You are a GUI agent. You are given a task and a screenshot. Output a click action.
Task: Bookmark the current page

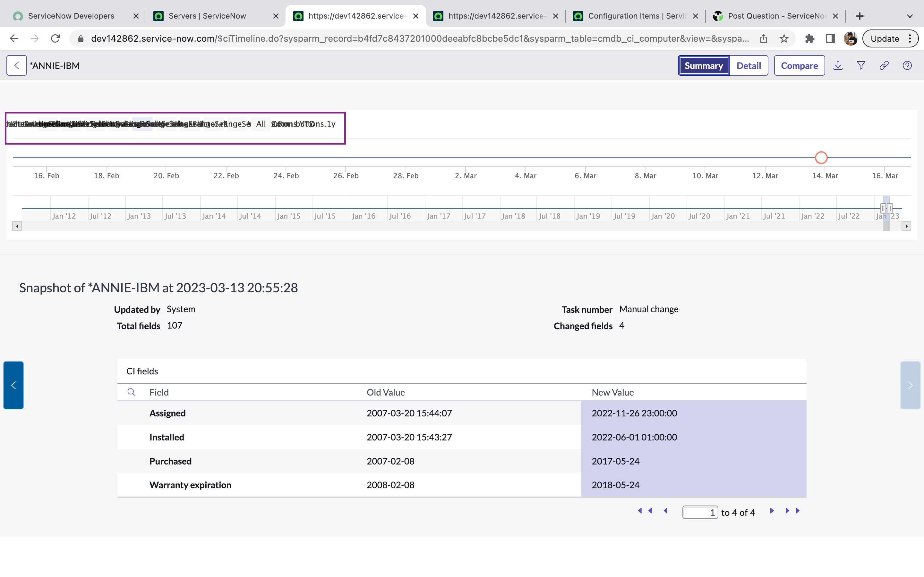coord(784,38)
